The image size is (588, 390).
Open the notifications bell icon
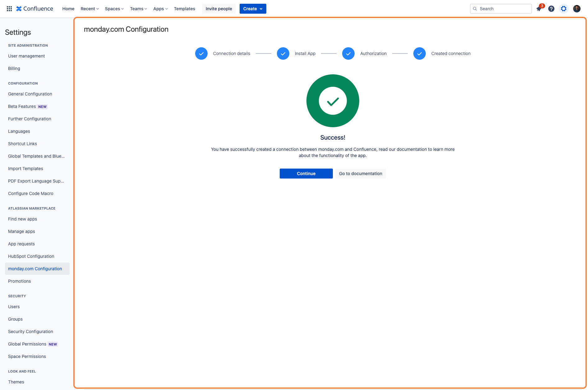pyautogui.click(x=539, y=9)
